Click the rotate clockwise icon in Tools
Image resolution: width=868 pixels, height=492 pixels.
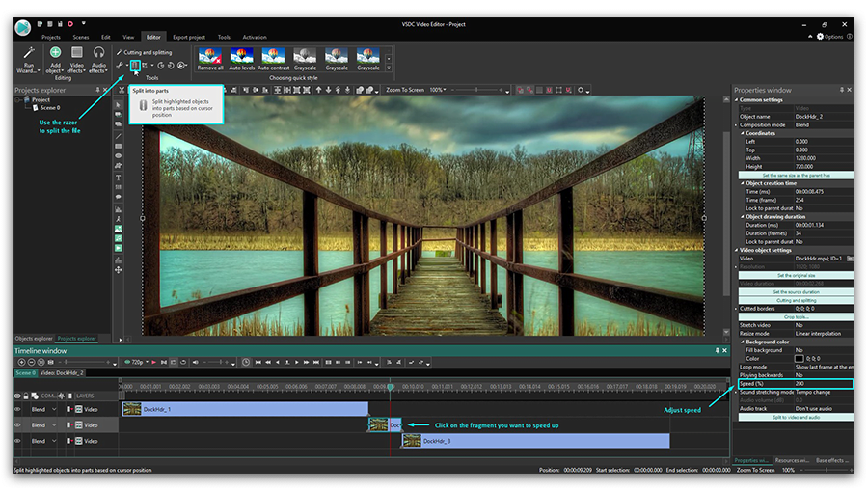point(161,66)
